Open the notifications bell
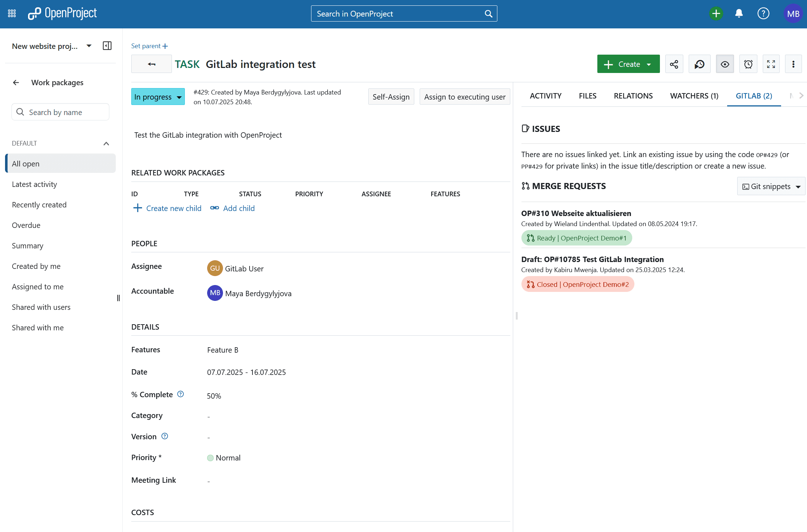The width and height of the screenshot is (807, 532). tap(739, 14)
